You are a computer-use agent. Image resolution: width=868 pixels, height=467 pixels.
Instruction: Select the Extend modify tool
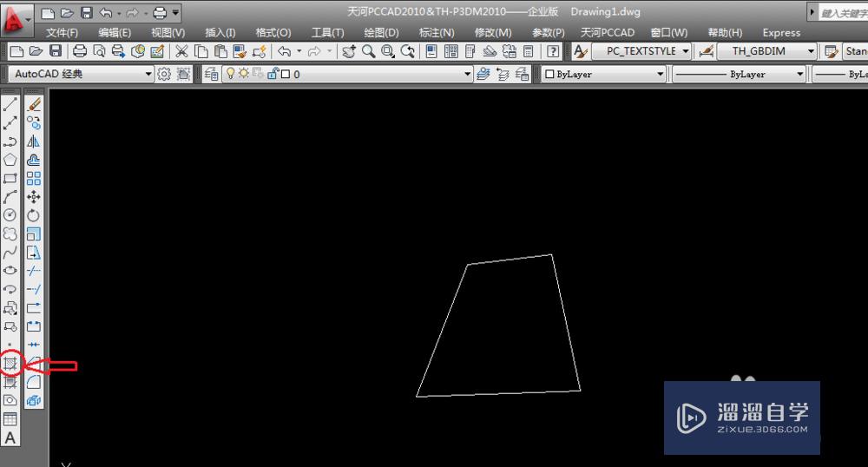pos(34,289)
